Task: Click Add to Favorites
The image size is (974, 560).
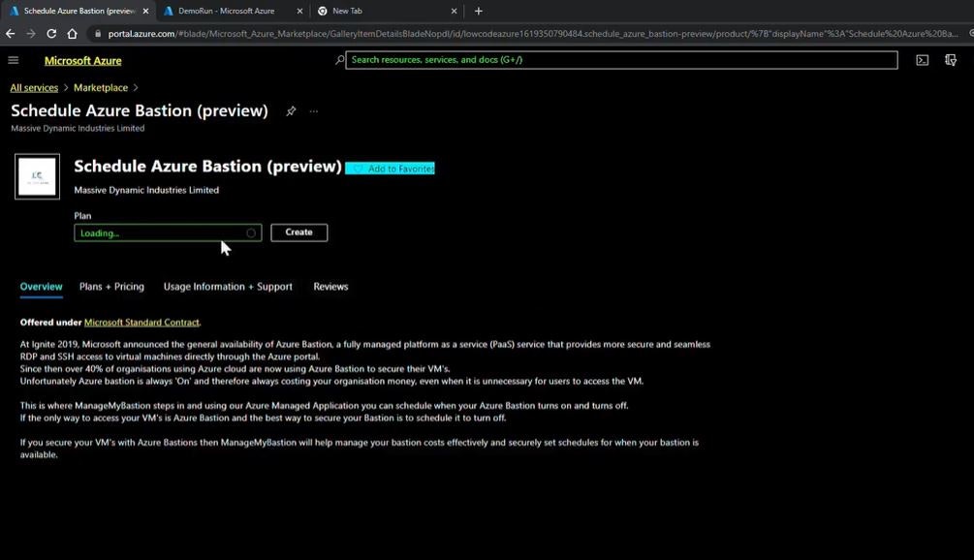Action: click(391, 169)
